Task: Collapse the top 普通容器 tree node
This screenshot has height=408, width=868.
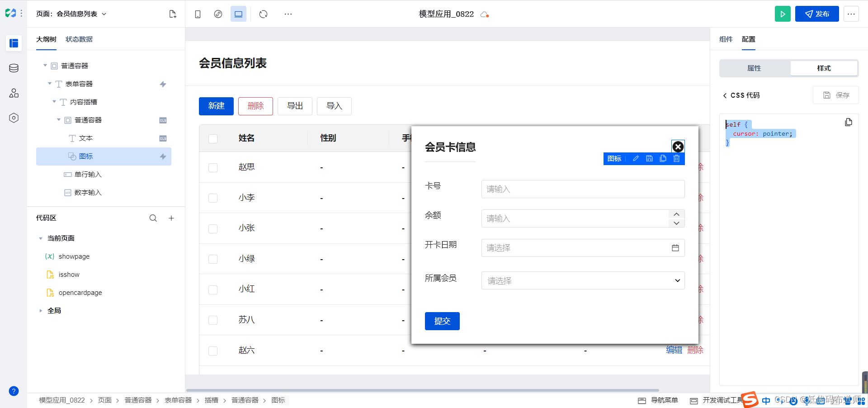Action: pos(45,66)
